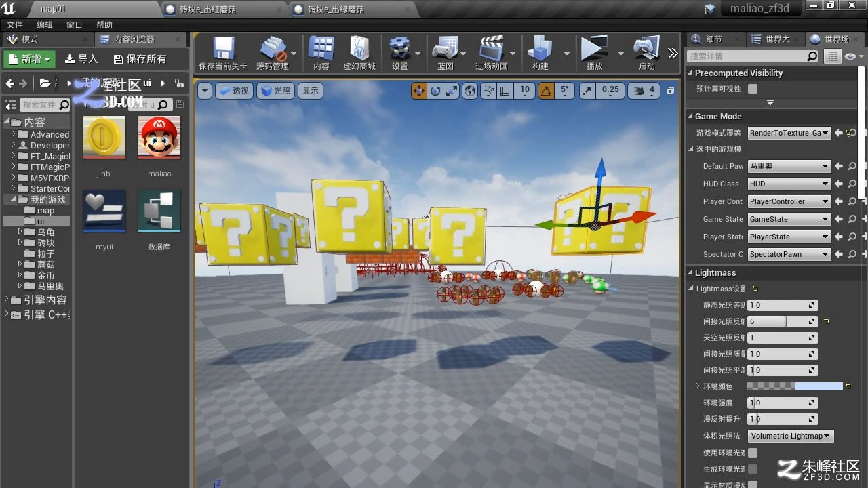Open the Volumetric Lightmap method dropdown
Viewport: 868px width, 488px height.
tap(791, 436)
